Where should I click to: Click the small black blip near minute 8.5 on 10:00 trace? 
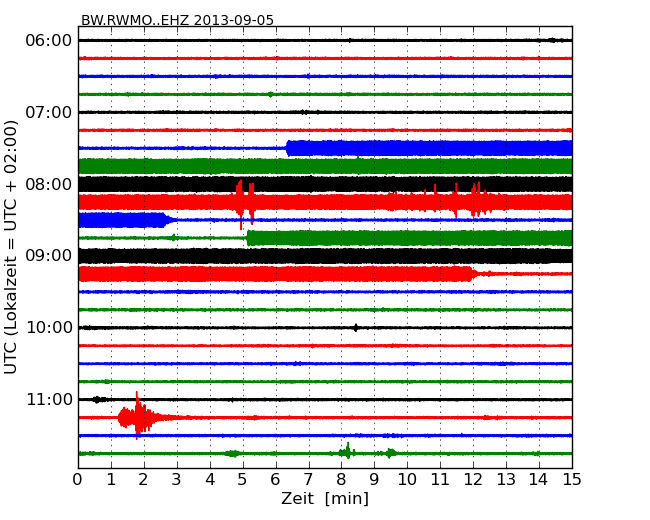point(356,328)
